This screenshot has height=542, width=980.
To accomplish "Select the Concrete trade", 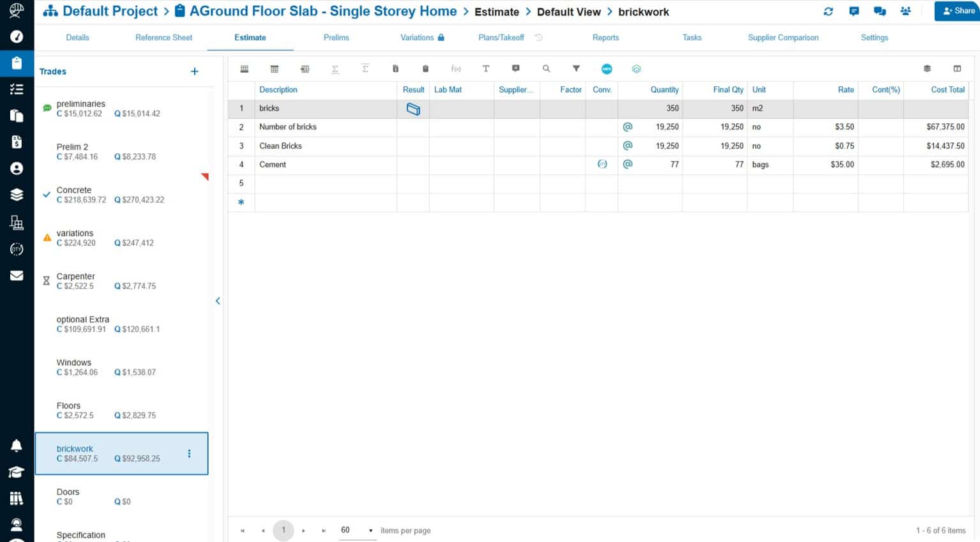I will (74, 190).
